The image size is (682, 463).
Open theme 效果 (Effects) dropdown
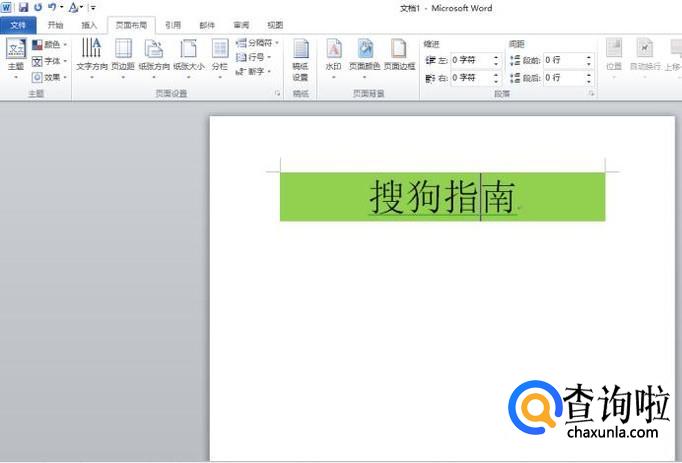point(49,77)
